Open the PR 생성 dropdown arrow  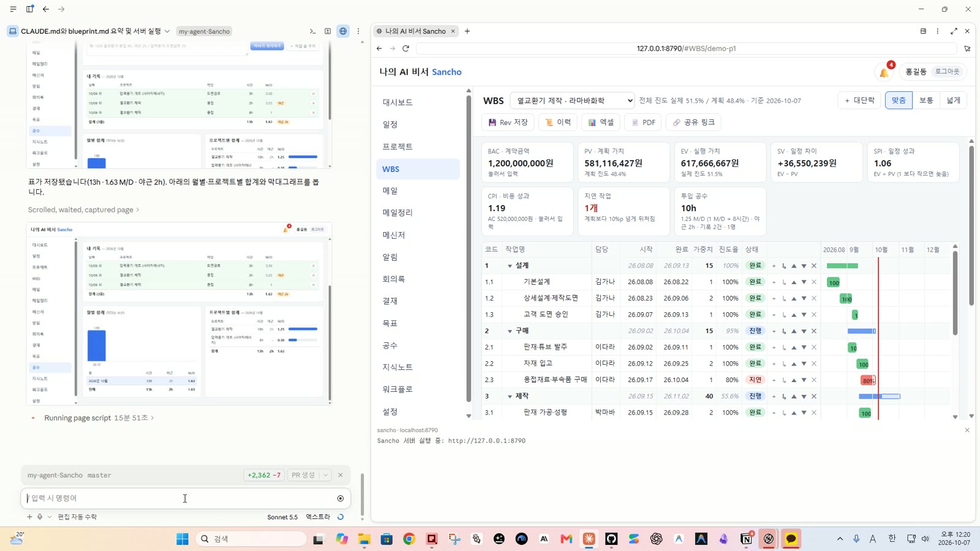click(x=326, y=475)
